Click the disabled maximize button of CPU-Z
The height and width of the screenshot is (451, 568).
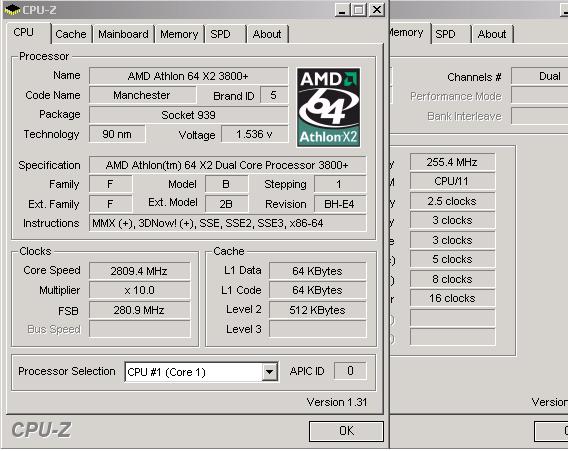[359, 10]
